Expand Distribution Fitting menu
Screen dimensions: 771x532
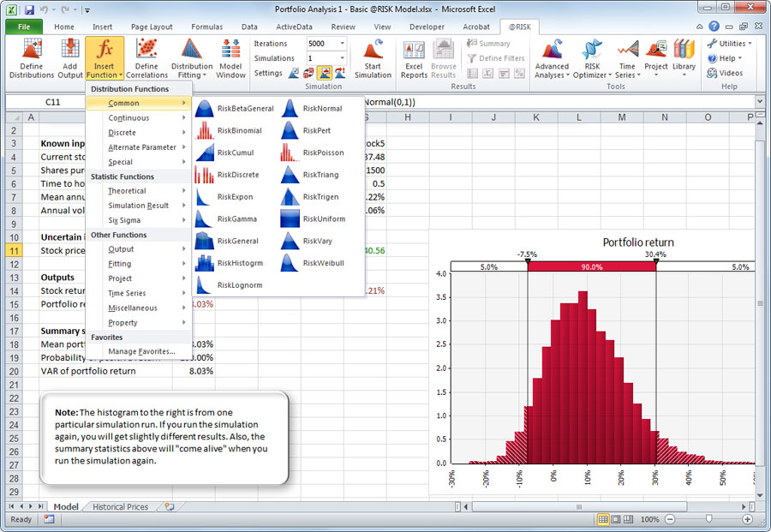pos(192,58)
